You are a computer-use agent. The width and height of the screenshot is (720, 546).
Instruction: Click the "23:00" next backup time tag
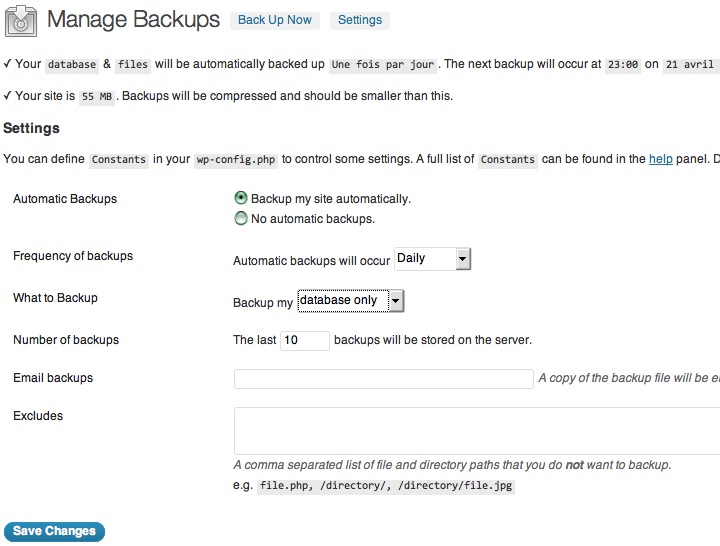pos(619,65)
